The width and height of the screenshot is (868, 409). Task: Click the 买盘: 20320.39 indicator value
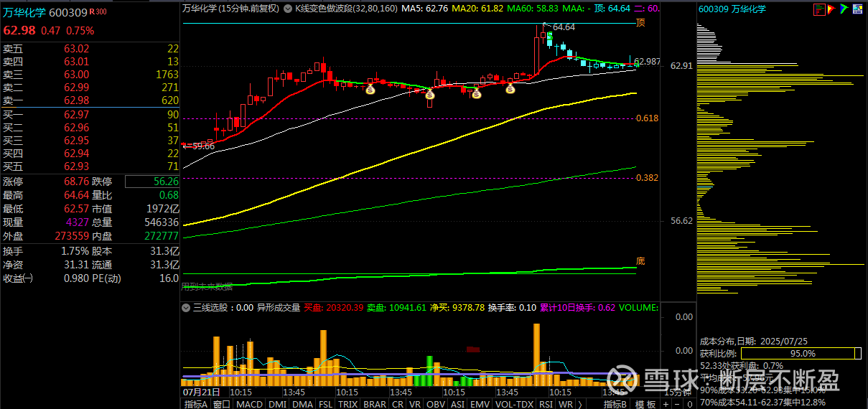(333, 307)
